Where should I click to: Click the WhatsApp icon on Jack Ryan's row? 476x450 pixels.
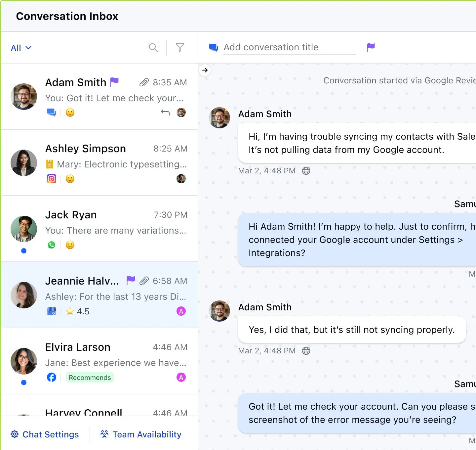[52, 245]
